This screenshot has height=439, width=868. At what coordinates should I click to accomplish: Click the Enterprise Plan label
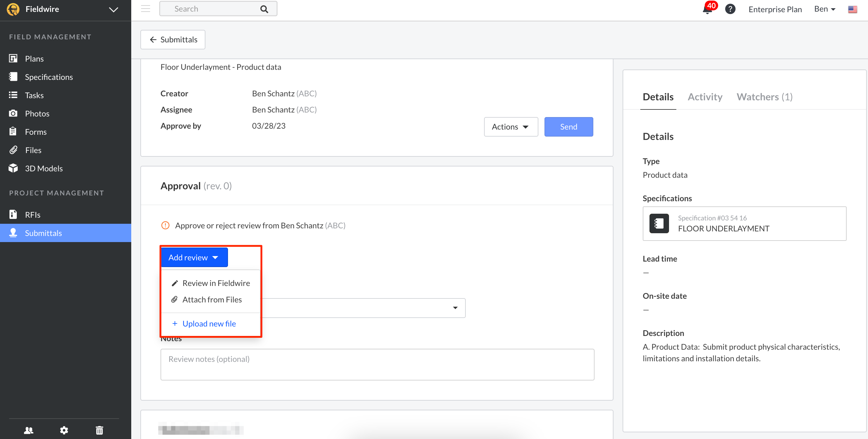(775, 9)
